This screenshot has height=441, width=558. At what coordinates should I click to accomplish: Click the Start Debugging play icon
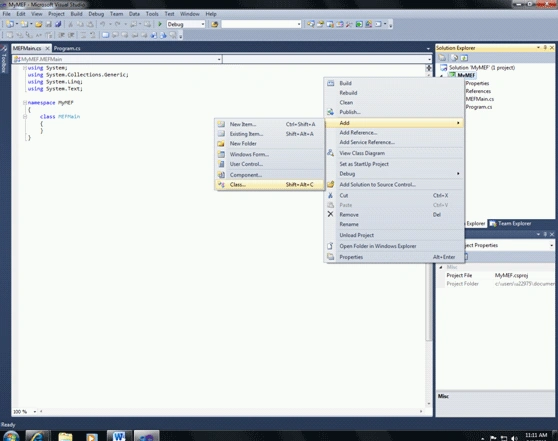(x=160, y=24)
